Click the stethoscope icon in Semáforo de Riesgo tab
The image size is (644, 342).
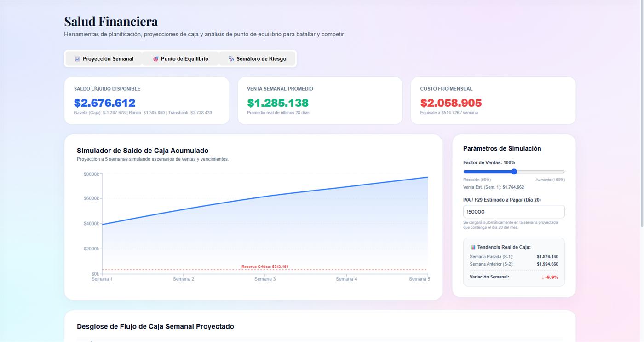coord(231,59)
